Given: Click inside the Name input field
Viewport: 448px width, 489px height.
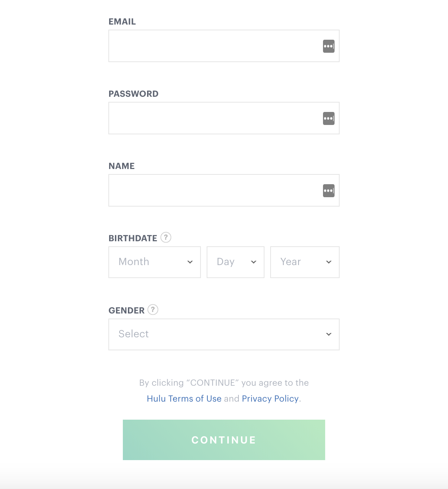Looking at the screenshot, I should (x=213, y=190).
